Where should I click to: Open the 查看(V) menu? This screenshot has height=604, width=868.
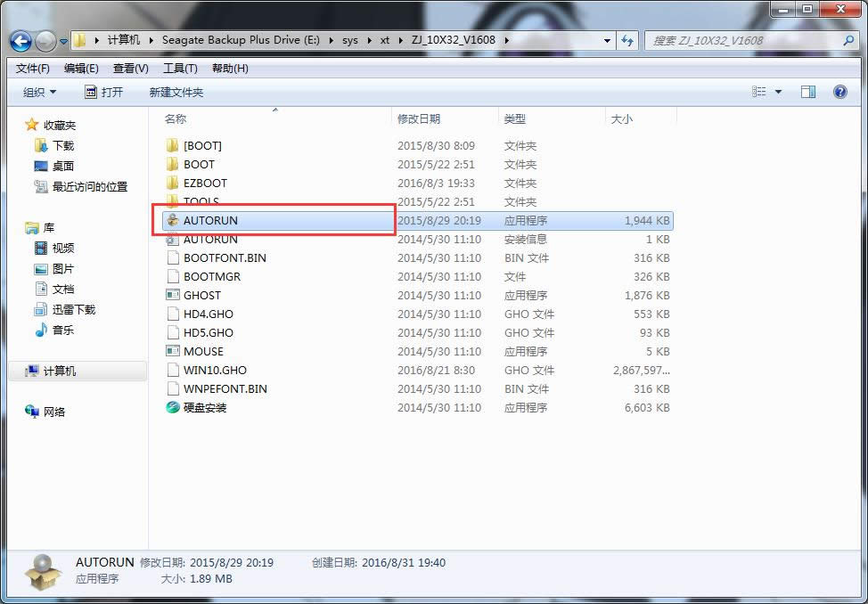click(131, 68)
